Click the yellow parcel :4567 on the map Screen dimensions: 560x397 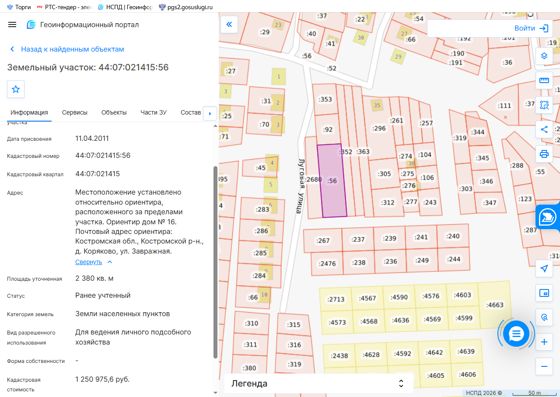click(x=368, y=298)
